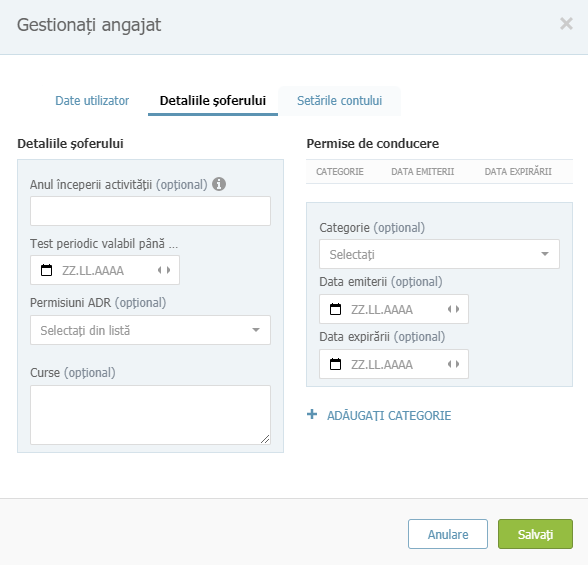Select the Detaliile șoferului tab

point(213,100)
